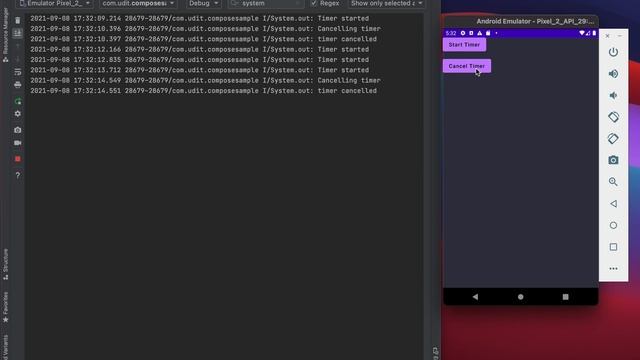This screenshot has width=640, height=360.
Task: Open the Resource Manager side tab
Action: [5, 34]
